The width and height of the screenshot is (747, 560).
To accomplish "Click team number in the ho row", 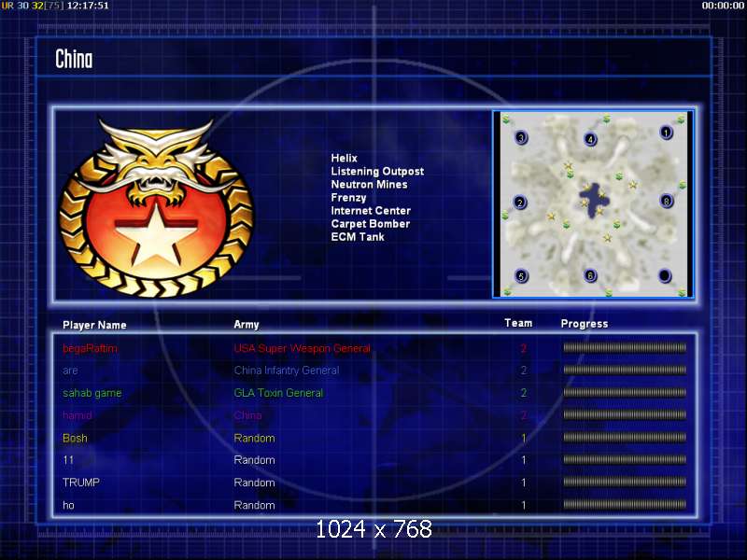I will [524, 505].
